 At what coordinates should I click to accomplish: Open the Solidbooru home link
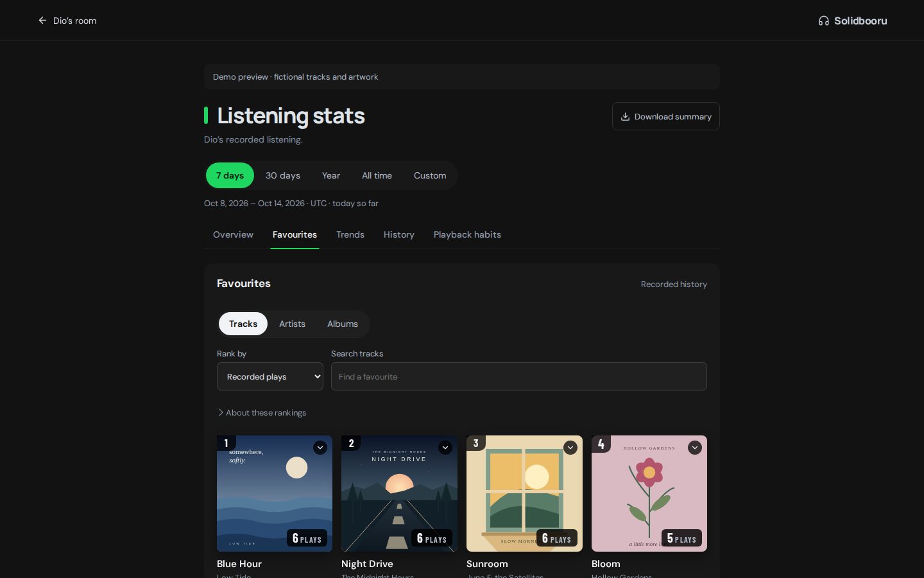pos(853,21)
